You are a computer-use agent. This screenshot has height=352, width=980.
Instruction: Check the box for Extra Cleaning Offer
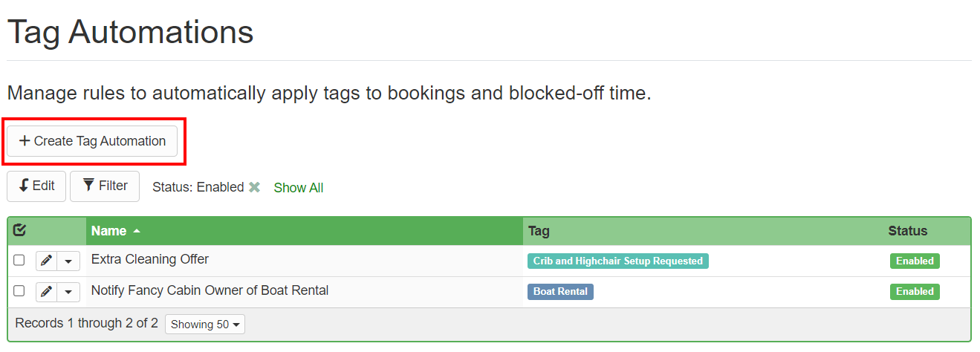[x=19, y=261]
